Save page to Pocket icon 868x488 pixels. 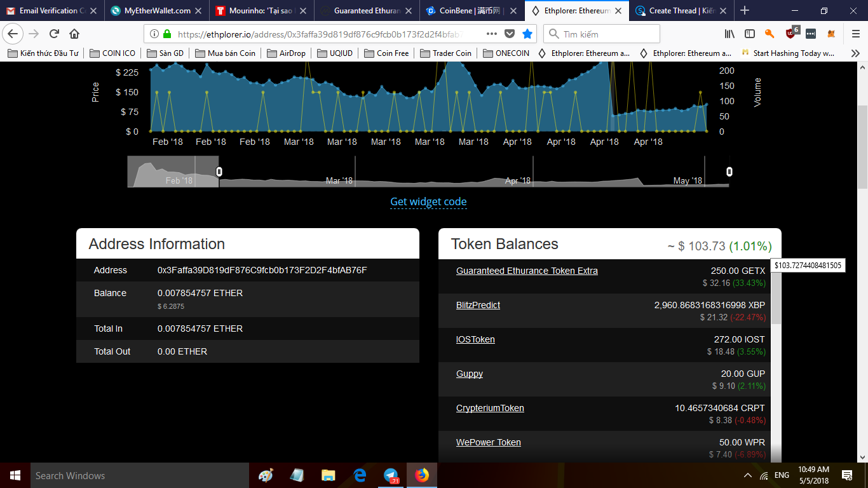click(510, 34)
